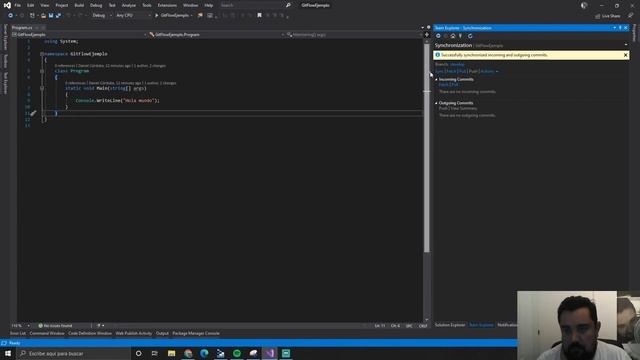Open the Edit menu

point(31,5)
